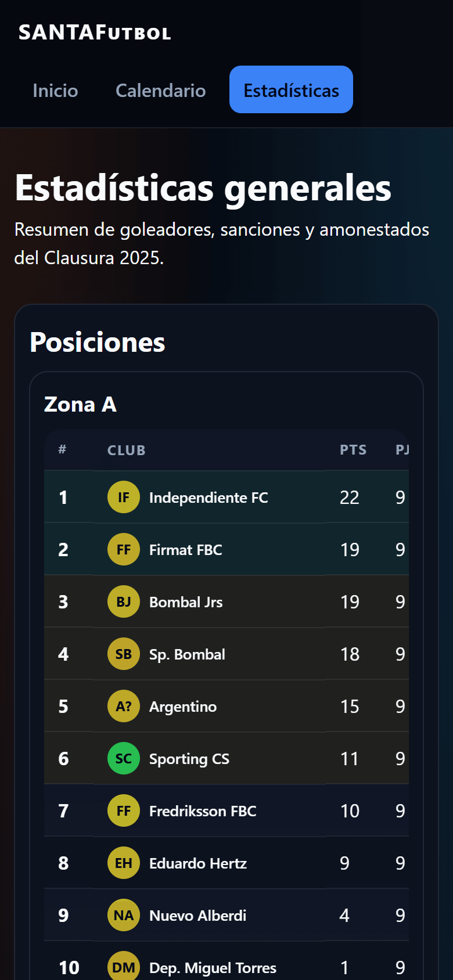
Task: Click the Firmat FBC yellow badge icon
Action: [123, 549]
